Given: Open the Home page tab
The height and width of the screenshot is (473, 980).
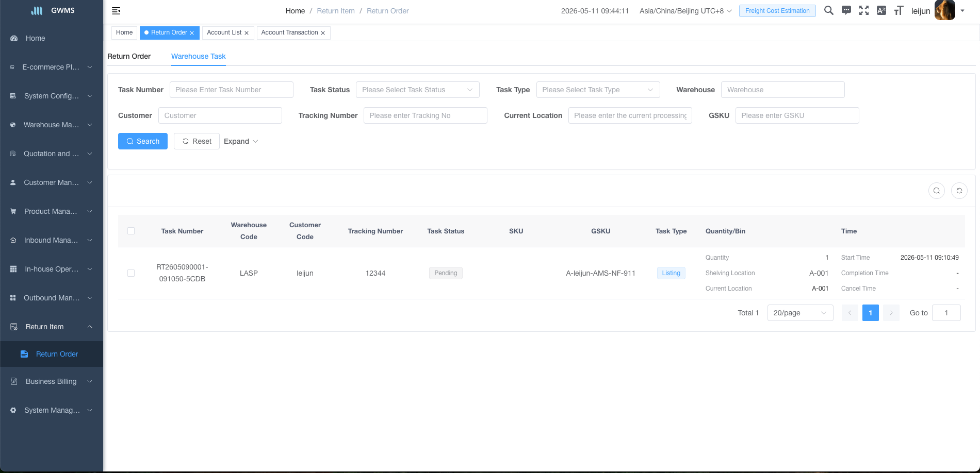Looking at the screenshot, I should point(124,32).
